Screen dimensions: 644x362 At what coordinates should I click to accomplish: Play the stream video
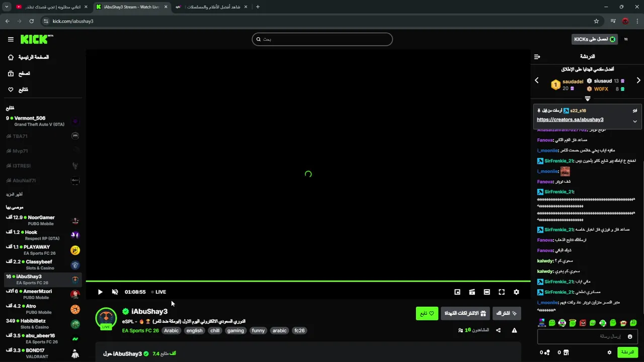100,292
